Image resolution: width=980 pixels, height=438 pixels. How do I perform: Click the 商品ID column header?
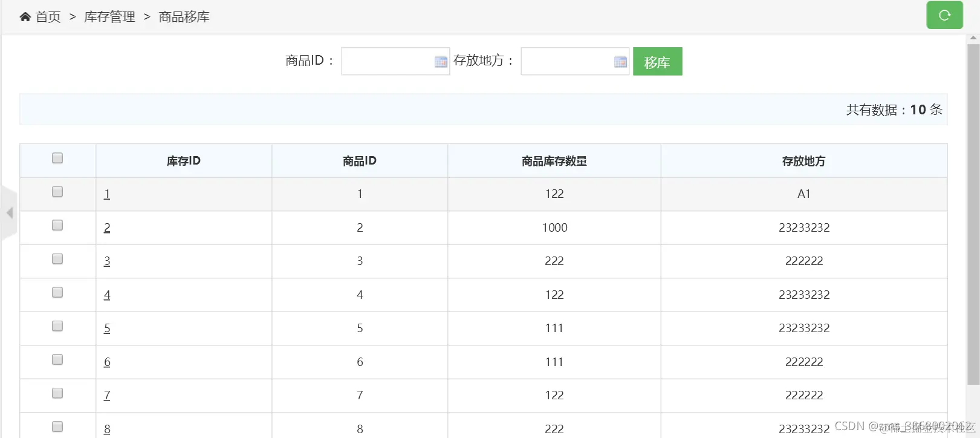[x=360, y=161]
